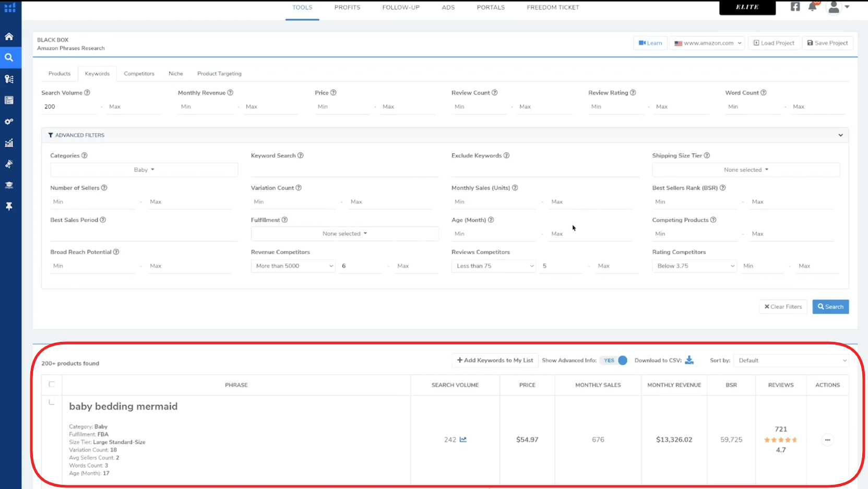Expand the Sort by Default dropdown
This screenshot has height=489, width=868.
tap(791, 361)
